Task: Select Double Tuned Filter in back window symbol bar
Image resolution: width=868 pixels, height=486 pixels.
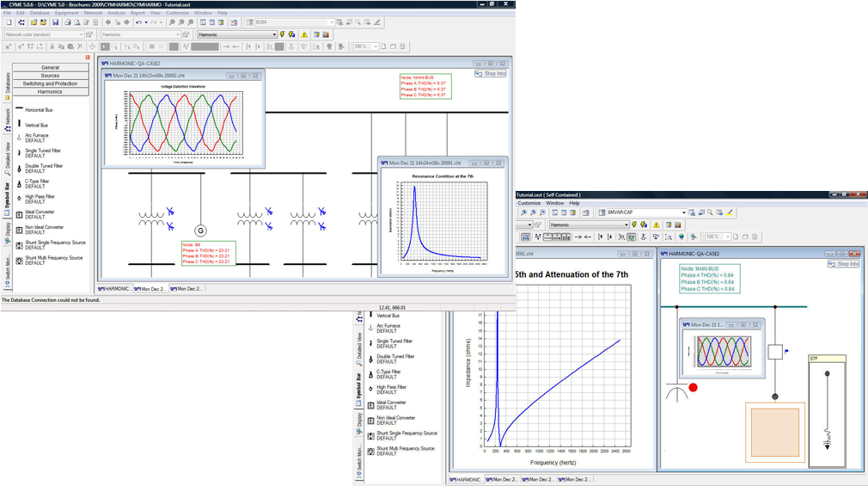Action: [x=40, y=169]
